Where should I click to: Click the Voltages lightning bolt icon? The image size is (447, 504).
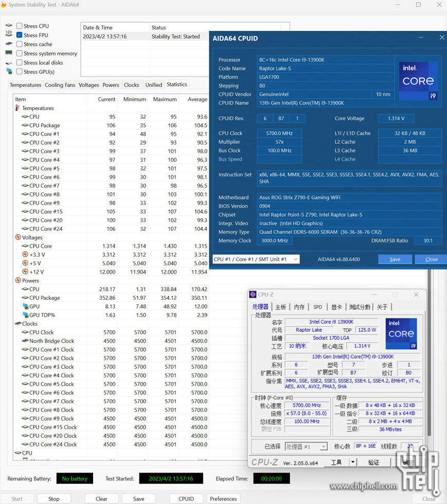tap(18, 238)
